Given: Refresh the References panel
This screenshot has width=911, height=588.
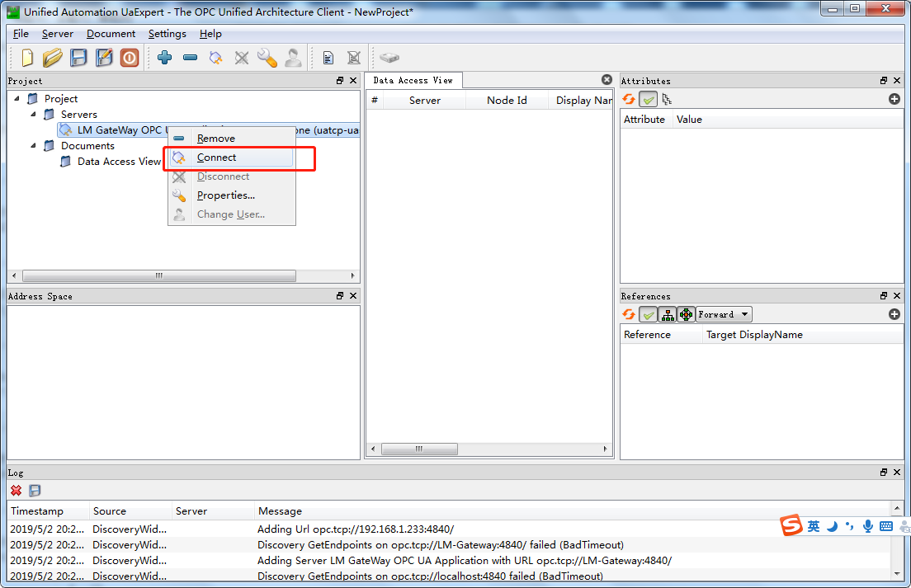Looking at the screenshot, I should [x=629, y=314].
